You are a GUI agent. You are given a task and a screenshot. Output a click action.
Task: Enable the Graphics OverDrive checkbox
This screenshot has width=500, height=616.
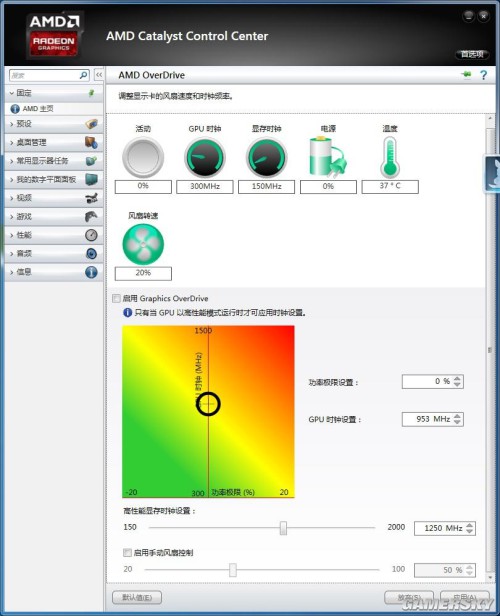[116, 299]
